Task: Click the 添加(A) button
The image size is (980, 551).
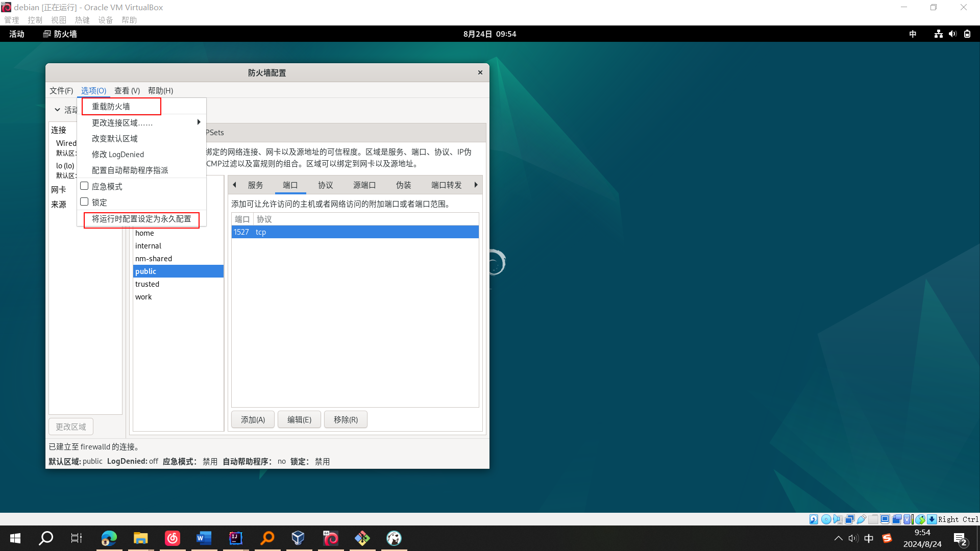Action: [x=253, y=419]
